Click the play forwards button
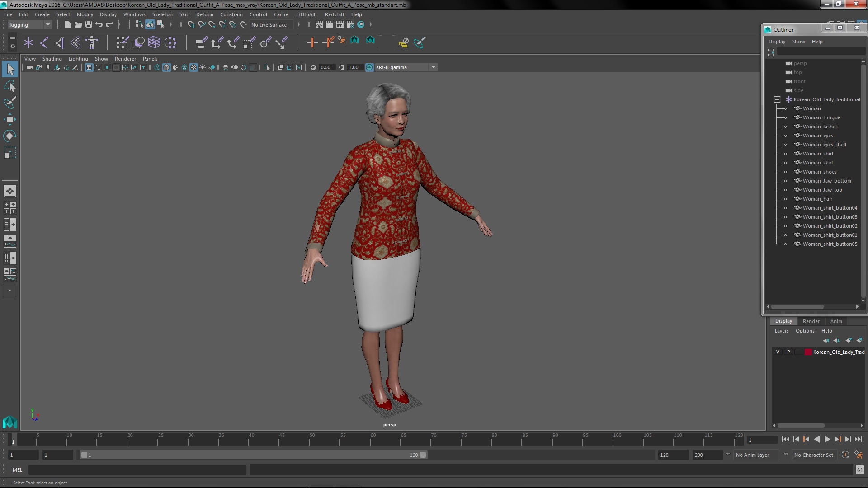The image size is (868, 488). click(827, 439)
